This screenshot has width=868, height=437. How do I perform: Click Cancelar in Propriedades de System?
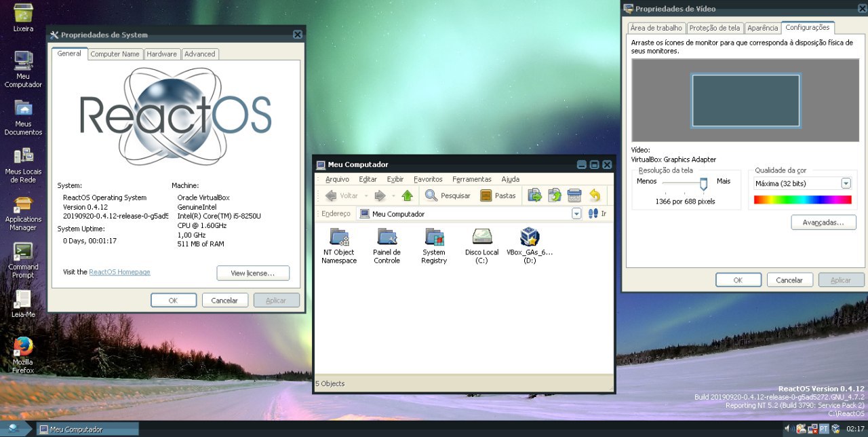click(x=224, y=300)
